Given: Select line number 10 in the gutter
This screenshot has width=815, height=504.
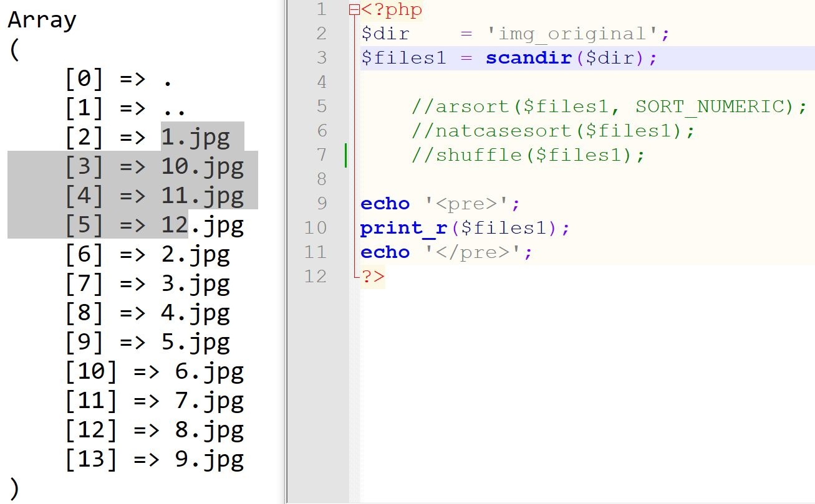Looking at the screenshot, I should click(x=316, y=228).
